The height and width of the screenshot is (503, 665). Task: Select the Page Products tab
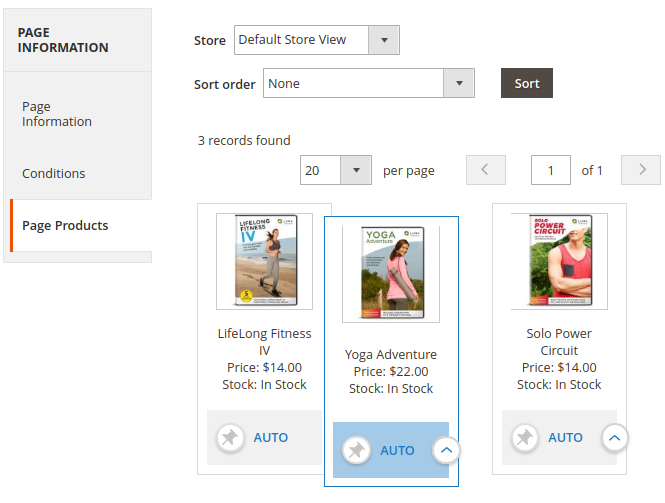tap(65, 225)
